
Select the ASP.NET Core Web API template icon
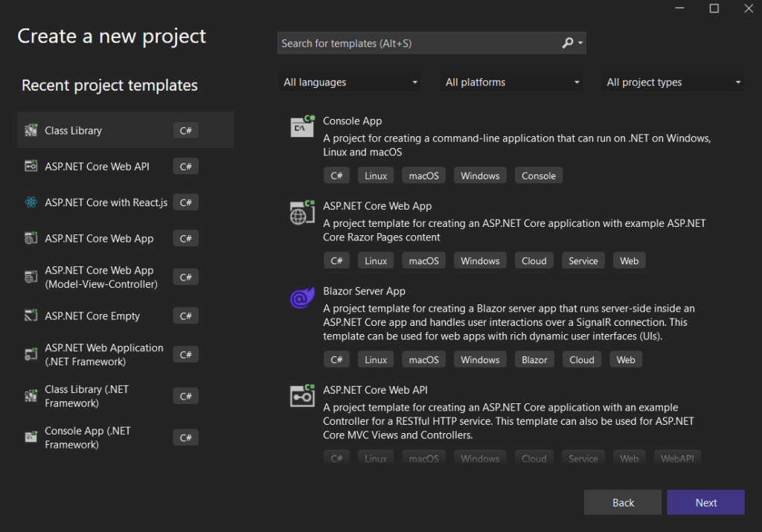point(301,397)
